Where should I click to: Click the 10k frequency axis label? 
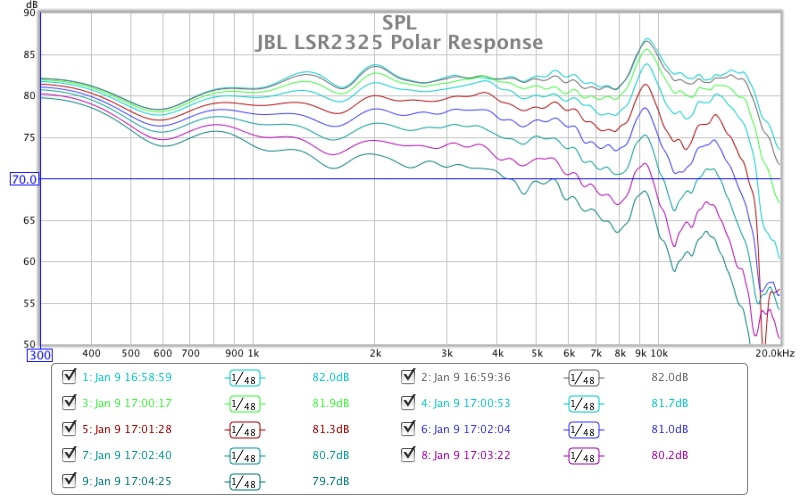(659, 353)
